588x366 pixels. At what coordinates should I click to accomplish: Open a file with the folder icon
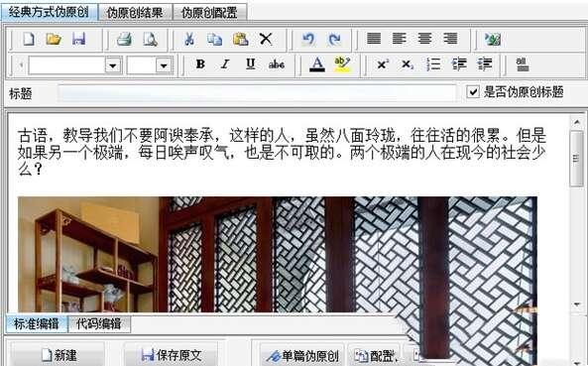tap(54, 39)
